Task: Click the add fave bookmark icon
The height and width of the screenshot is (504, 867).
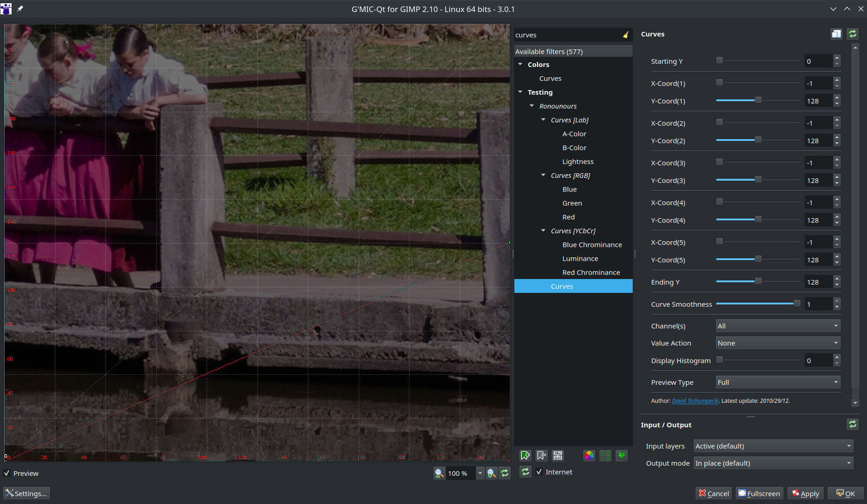Action: [525, 455]
